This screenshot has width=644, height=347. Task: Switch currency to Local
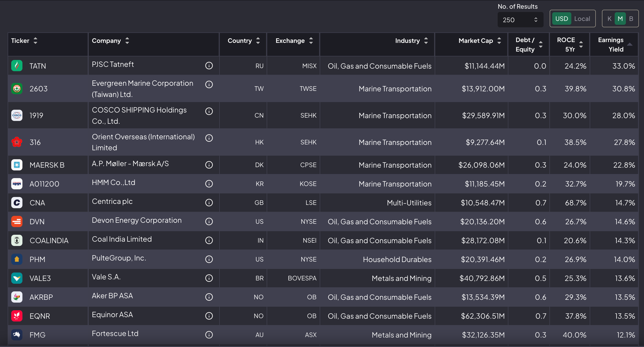coord(582,19)
